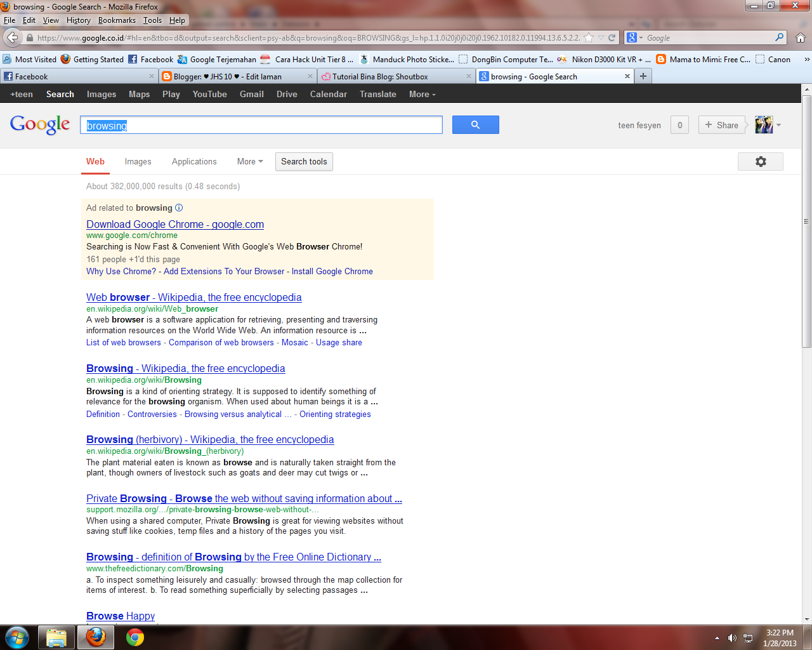The image size is (812, 650).
Task: Open Cara Hack Unit Tier 8 bookmark
Action: (x=307, y=59)
